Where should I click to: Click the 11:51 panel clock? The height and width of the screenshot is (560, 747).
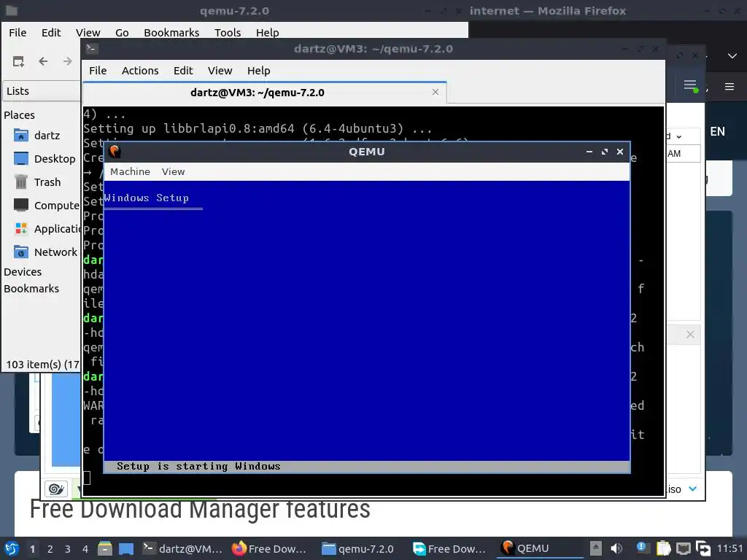pos(729,548)
